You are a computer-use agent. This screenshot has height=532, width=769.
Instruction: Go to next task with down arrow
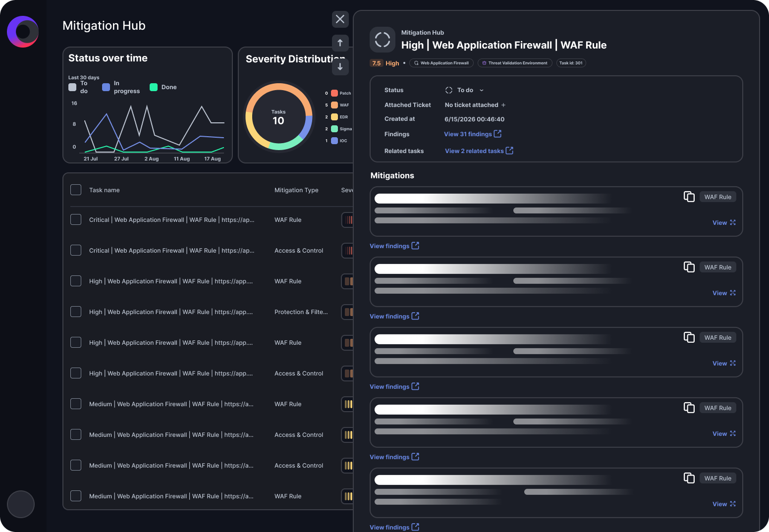[x=340, y=66]
